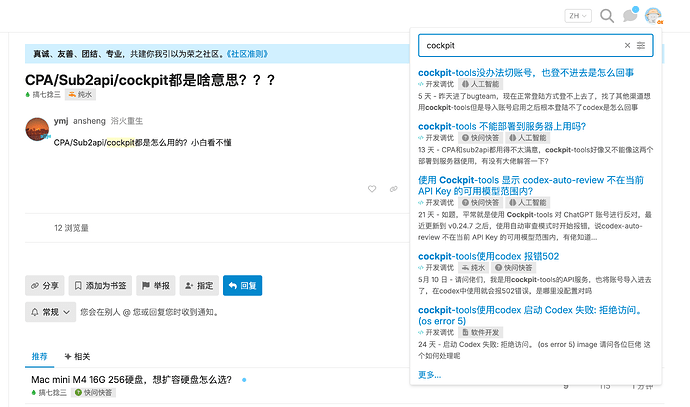Open result 'cockpit-tools使用codex 报错502'
Image resolution: width=690 pixels, height=407 pixels.
(x=488, y=256)
